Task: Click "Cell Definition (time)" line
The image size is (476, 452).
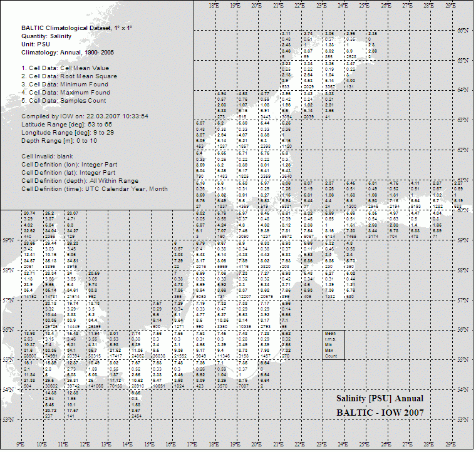Action: pyautogui.click(x=94, y=188)
